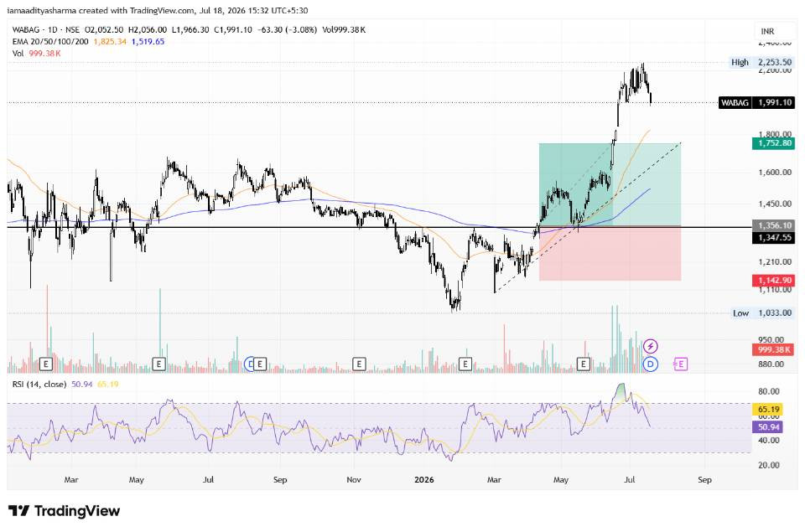
Task: Click the O2,052.50 open value
Action: tap(104, 30)
